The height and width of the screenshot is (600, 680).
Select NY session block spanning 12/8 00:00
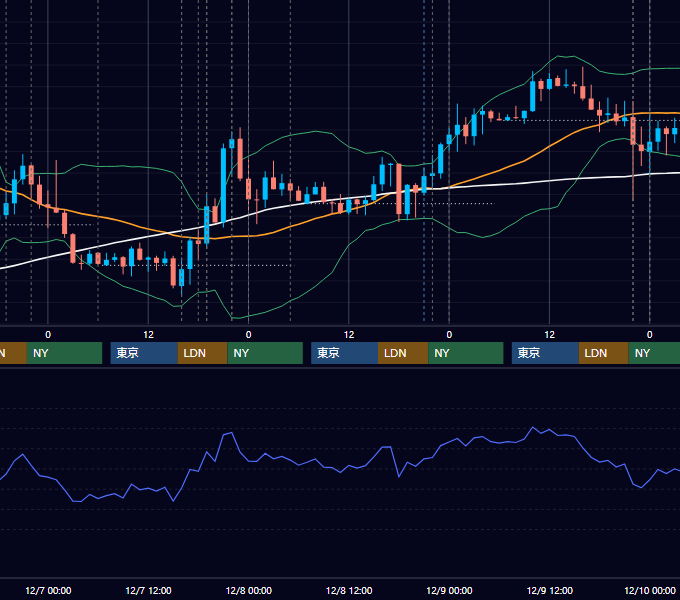coord(265,353)
